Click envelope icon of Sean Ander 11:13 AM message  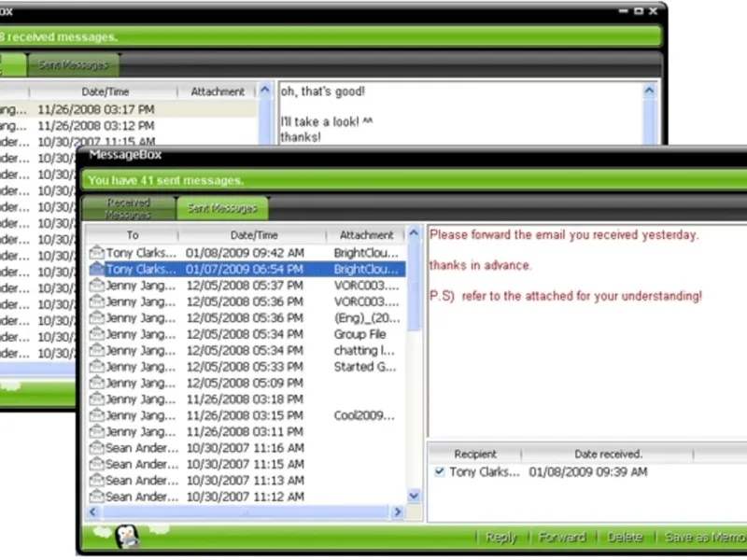pos(97,480)
